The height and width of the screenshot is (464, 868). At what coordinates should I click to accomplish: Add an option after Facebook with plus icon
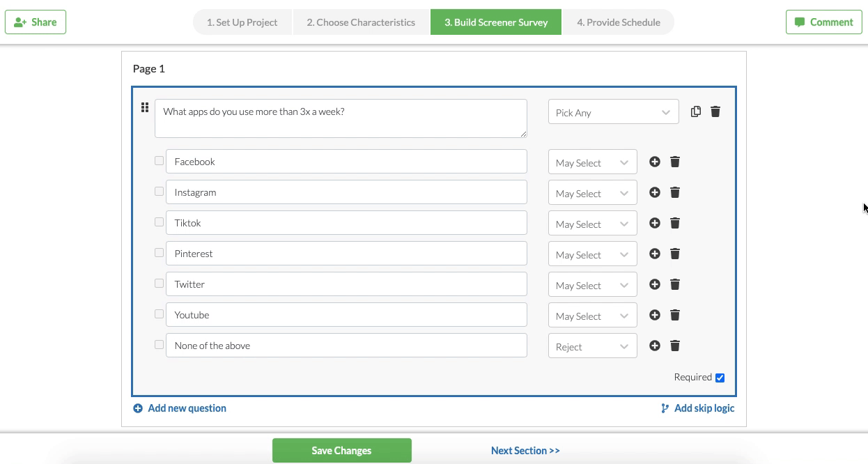pos(655,162)
